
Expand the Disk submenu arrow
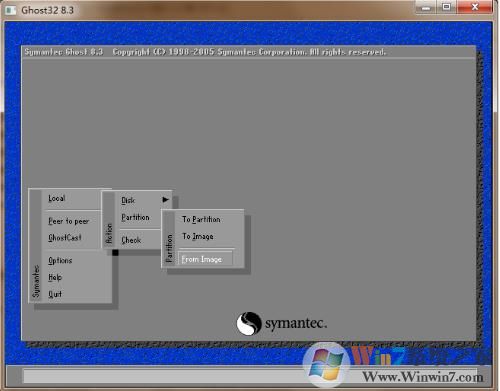[x=165, y=200]
